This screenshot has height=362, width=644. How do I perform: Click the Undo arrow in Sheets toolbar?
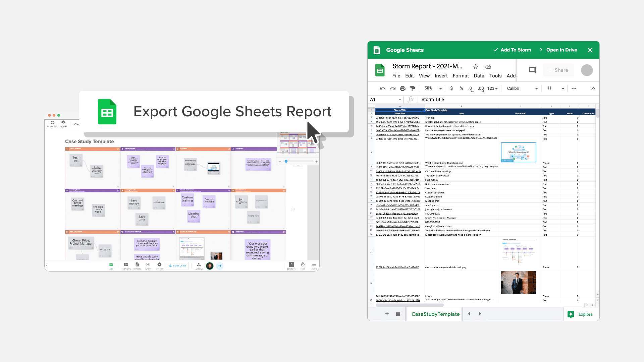coord(383,88)
